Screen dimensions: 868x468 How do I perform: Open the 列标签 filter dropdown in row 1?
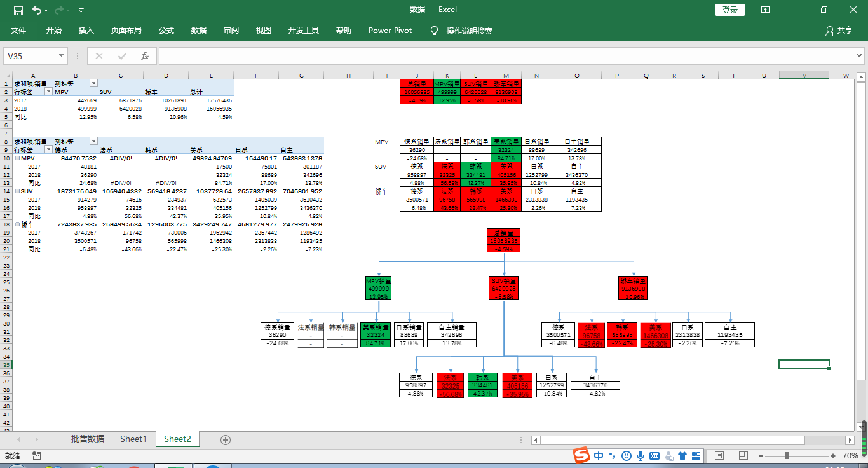click(x=94, y=83)
